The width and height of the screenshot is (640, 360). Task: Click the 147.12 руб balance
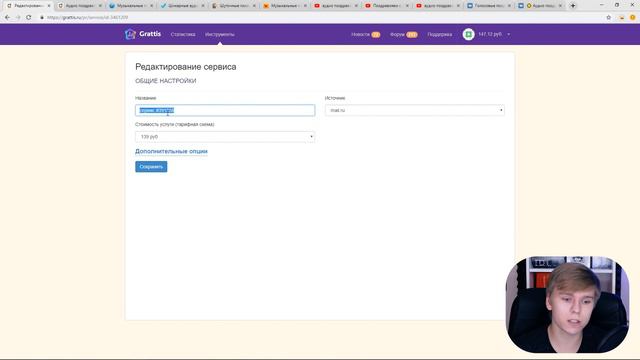point(490,34)
